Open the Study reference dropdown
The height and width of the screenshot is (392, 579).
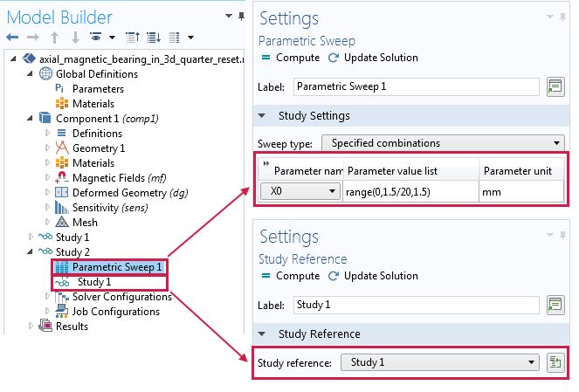440,362
